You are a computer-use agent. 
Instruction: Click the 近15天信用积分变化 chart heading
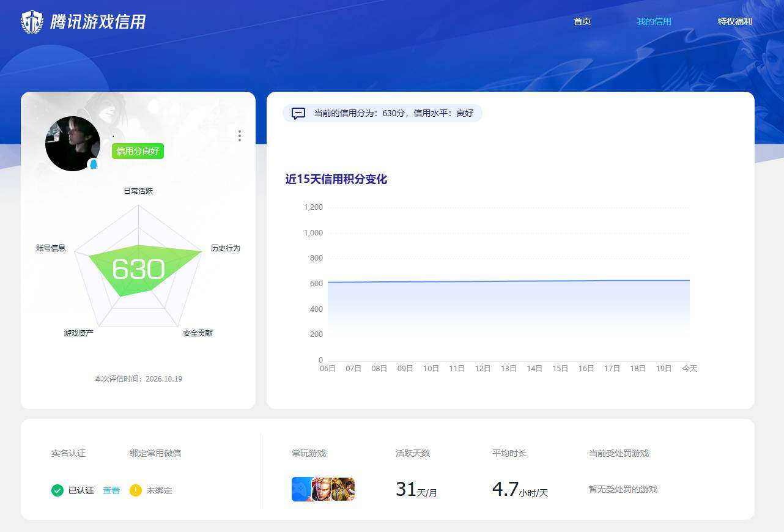336,179
